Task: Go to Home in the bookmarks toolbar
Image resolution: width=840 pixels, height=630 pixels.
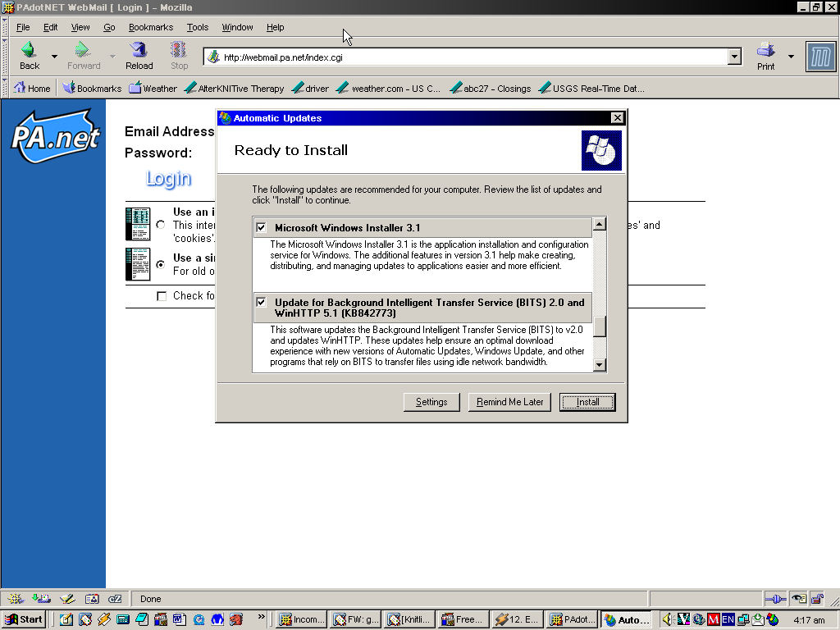Action: click(x=32, y=89)
